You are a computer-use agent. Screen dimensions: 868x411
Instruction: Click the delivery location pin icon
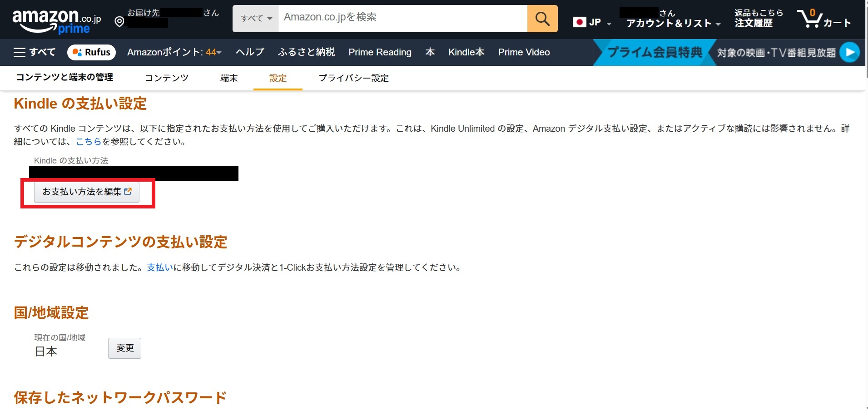coord(119,22)
